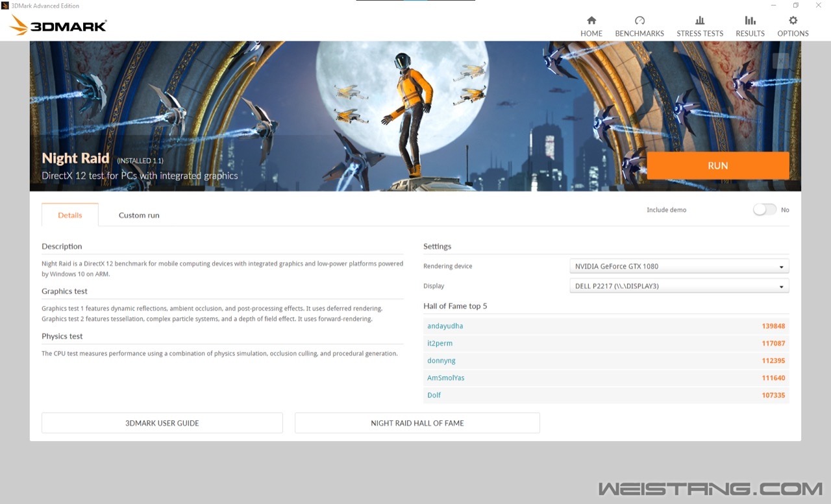The width and height of the screenshot is (831, 504).
Task: Open the STRESS TESTS section
Action: 699,27
